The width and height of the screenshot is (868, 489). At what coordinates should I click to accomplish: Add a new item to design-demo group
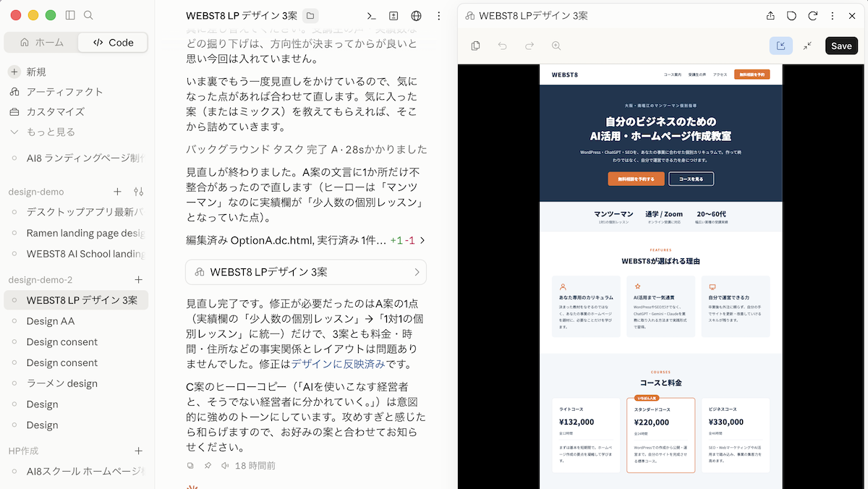point(117,192)
